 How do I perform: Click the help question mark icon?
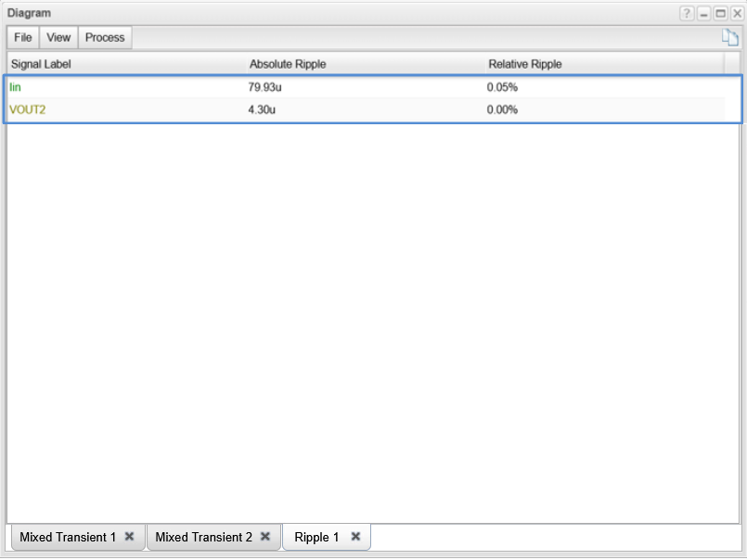click(x=687, y=14)
